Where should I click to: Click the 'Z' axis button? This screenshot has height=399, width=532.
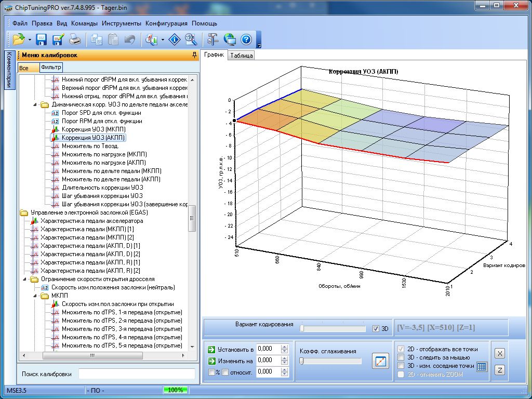coord(499,370)
